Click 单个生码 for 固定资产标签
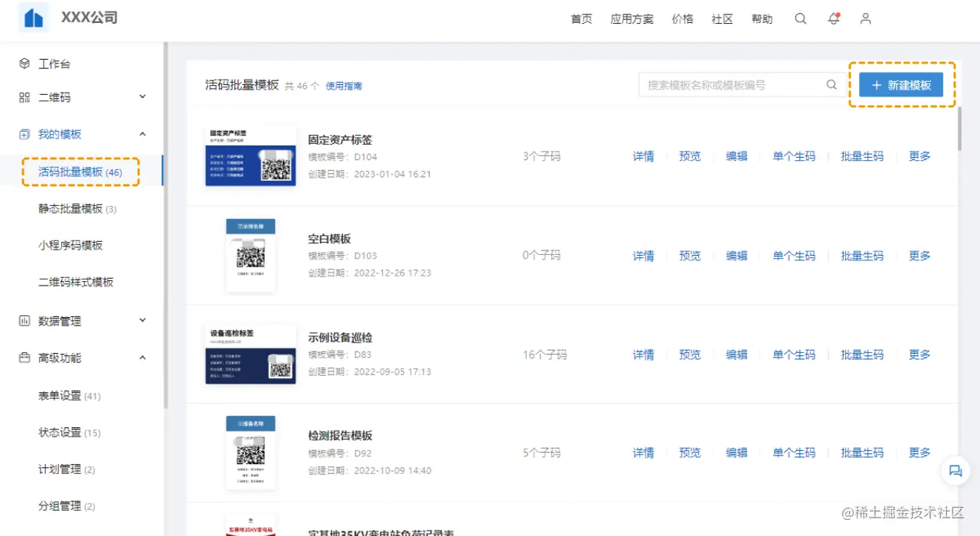This screenshot has width=980, height=536. coord(794,156)
